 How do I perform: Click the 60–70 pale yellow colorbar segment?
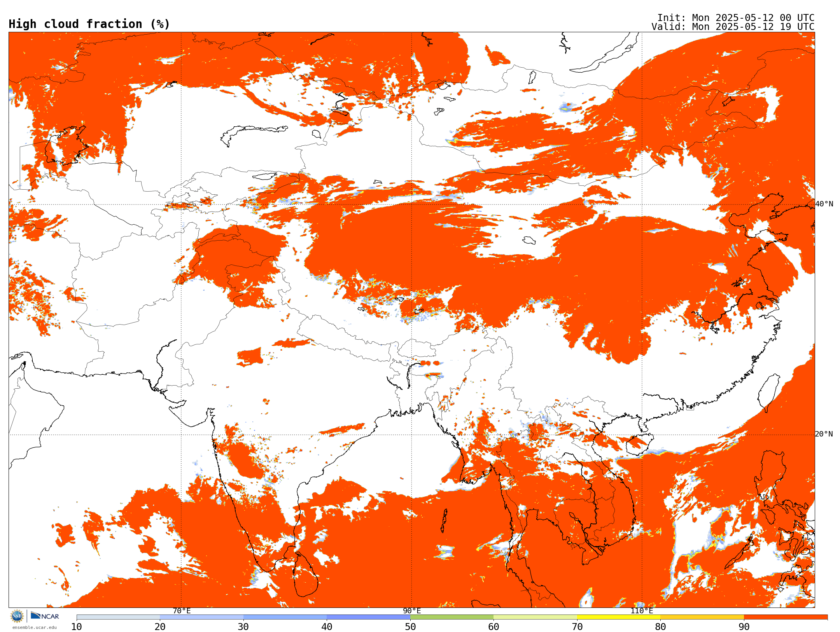point(535,617)
